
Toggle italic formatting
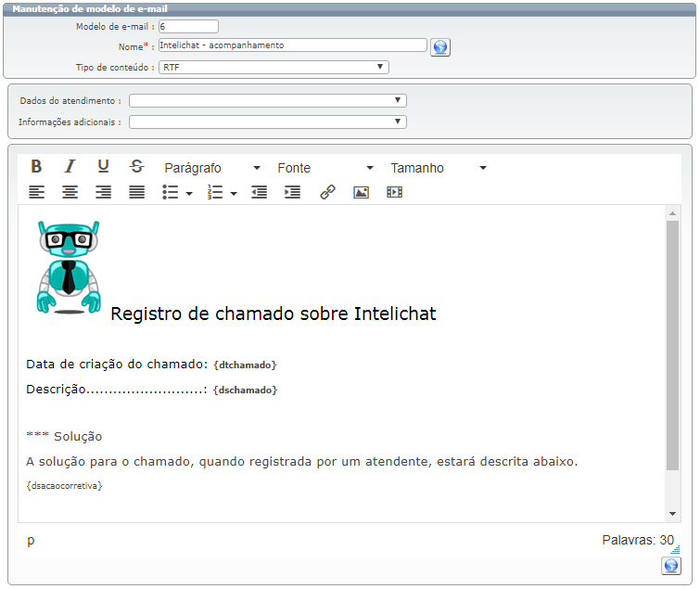(70, 167)
